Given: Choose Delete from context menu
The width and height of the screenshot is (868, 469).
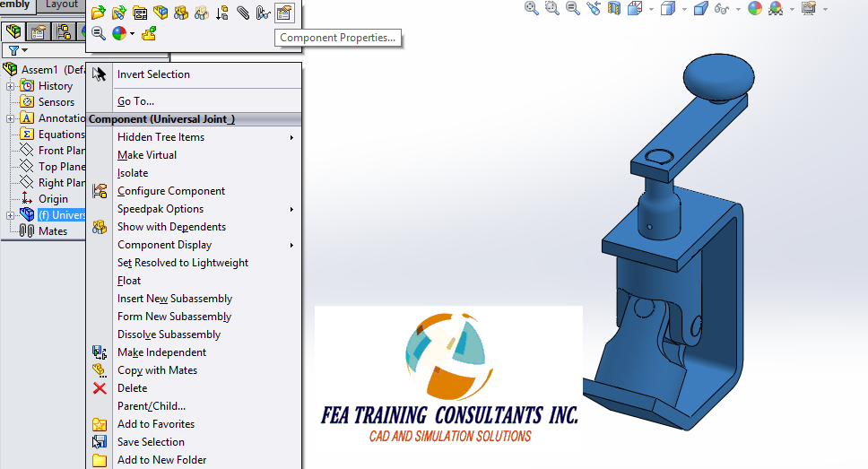Looking at the screenshot, I should (195, 388).
